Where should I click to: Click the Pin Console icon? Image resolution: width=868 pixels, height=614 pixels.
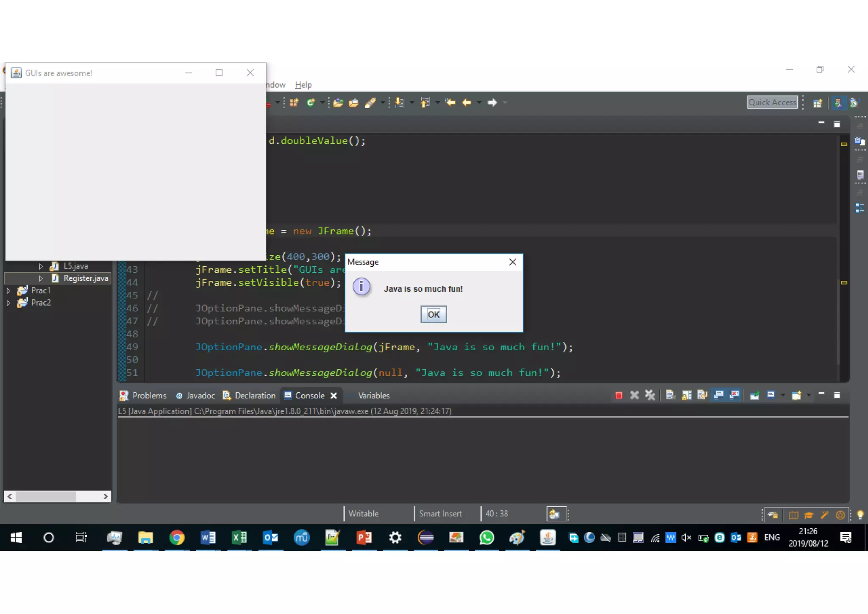(x=754, y=395)
